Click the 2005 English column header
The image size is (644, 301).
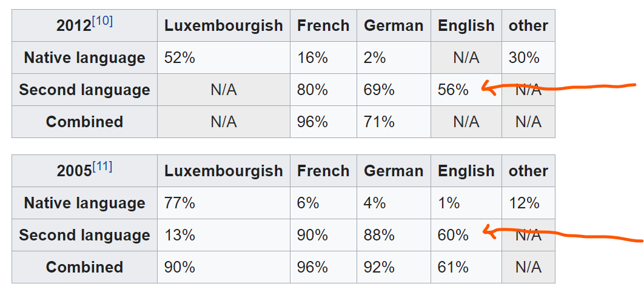pos(466,171)
